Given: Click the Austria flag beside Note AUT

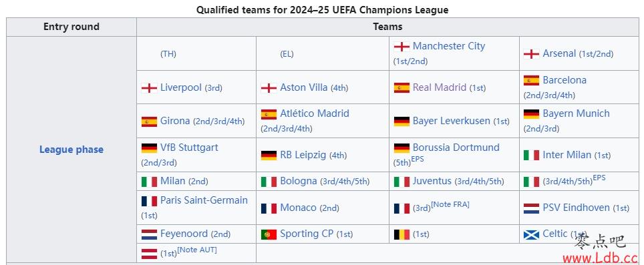Looking at the screenshot, I should [x=149, y=254].
